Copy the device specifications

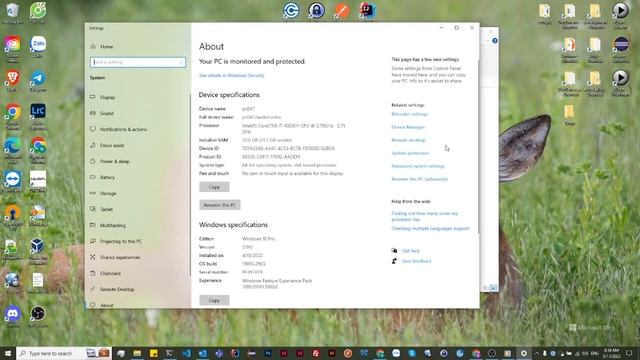tap(214, 187)
